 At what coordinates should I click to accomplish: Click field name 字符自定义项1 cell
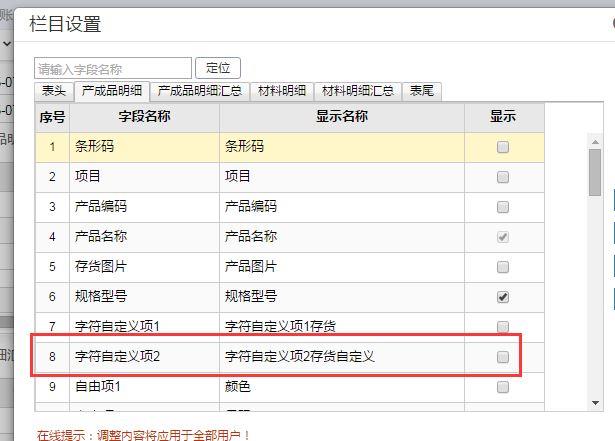pos(144,326)
